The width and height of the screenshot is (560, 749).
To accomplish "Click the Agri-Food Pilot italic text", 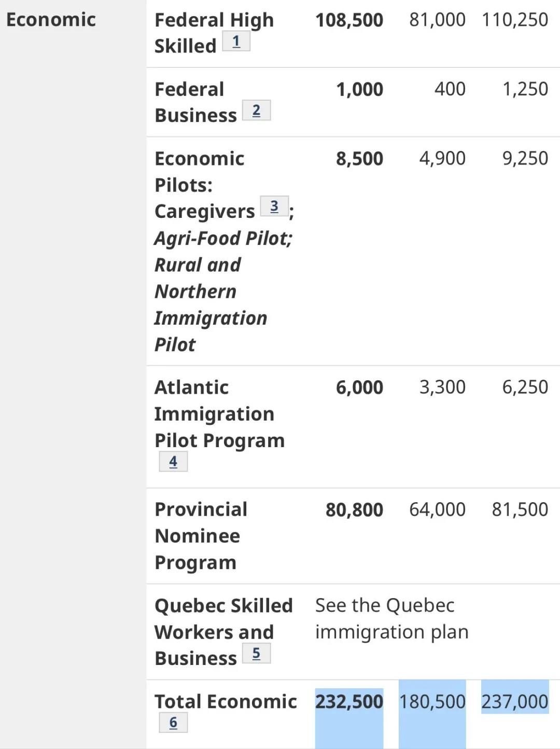I will pos(223,239).
